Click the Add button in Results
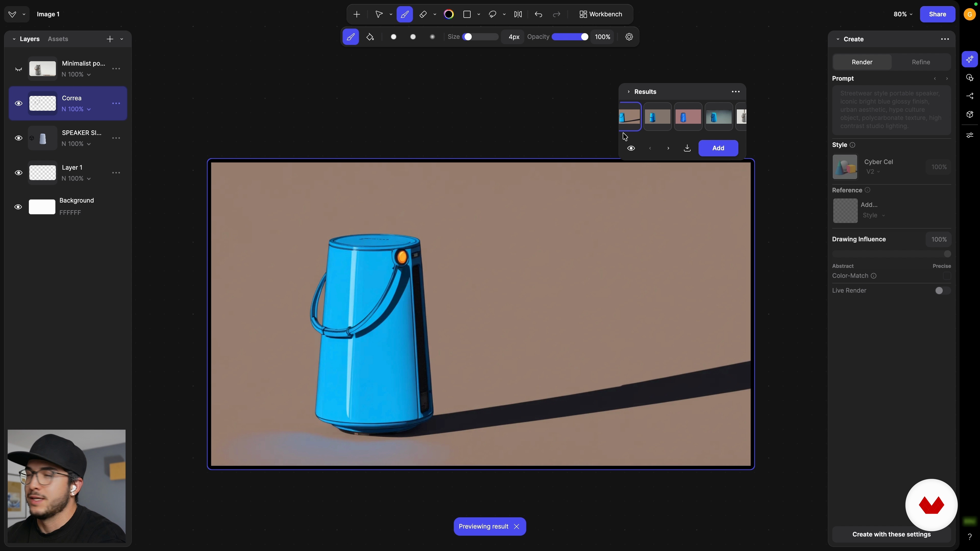 718,148
